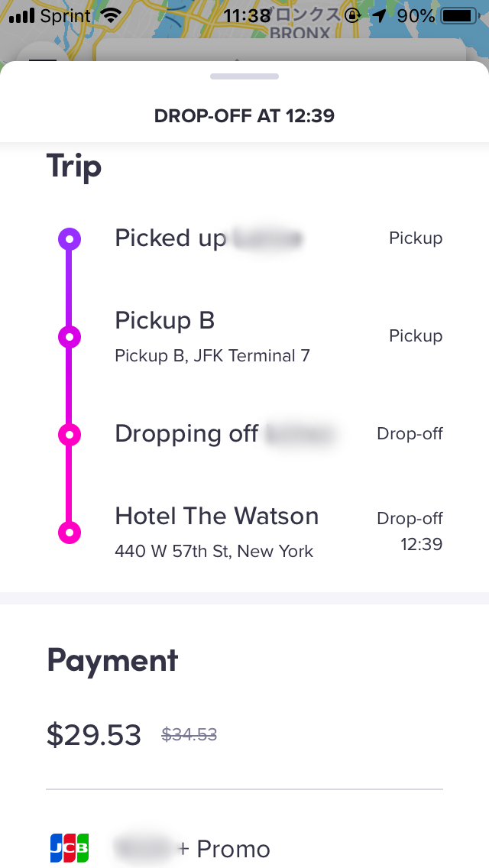
Task: Tap the location arrow in status bar
Action: click(x=379, y=16)
